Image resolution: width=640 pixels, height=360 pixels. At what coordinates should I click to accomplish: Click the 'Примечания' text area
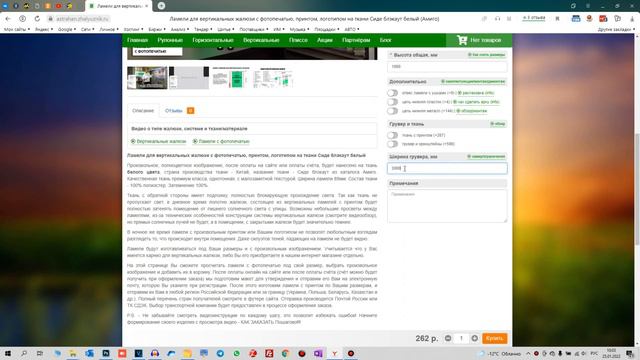447,206
